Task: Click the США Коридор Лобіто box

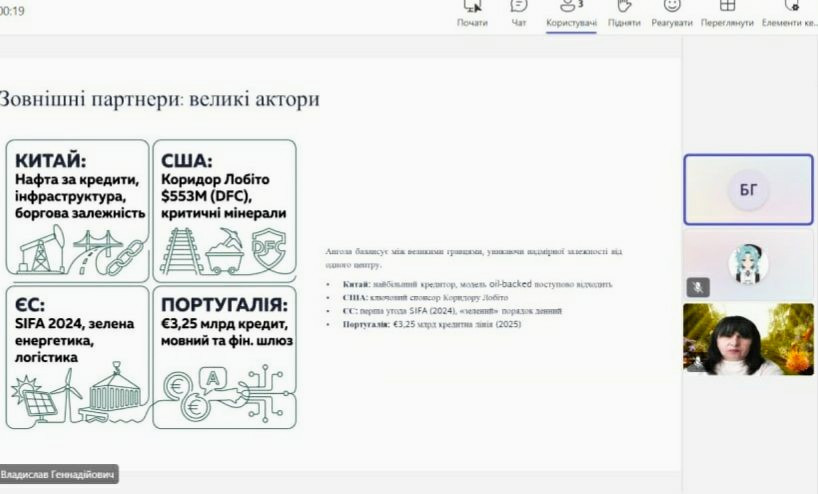Action: point(225,208)
